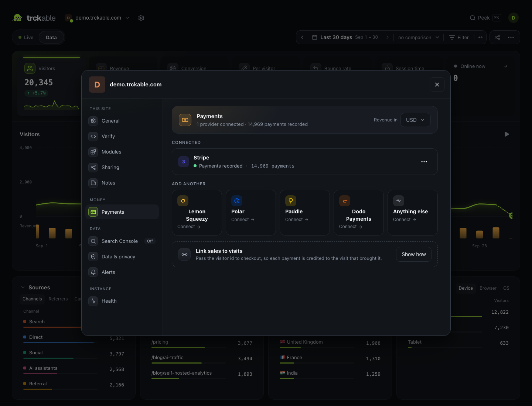
Task: Click the Filter button
Action: tap(459, 37)
